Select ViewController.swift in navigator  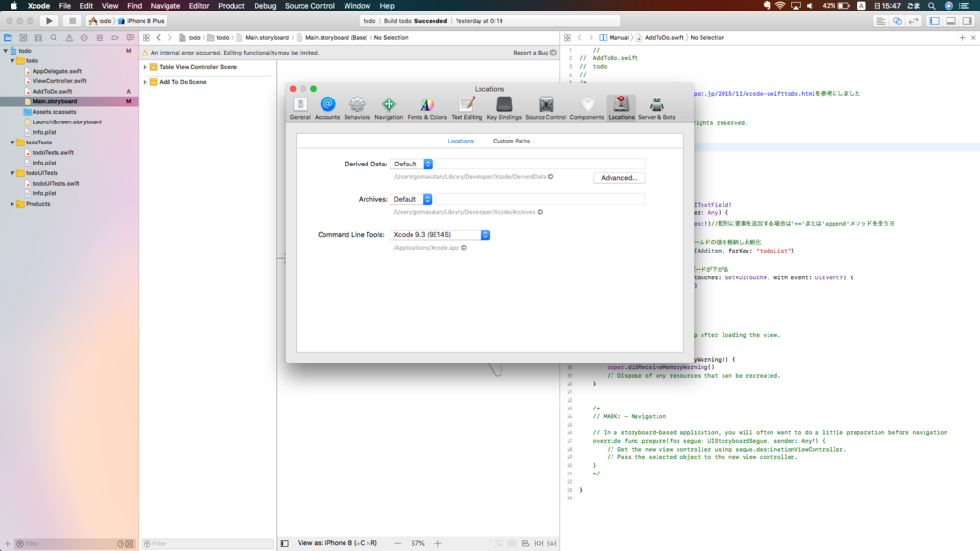click(x=59, y=81)
